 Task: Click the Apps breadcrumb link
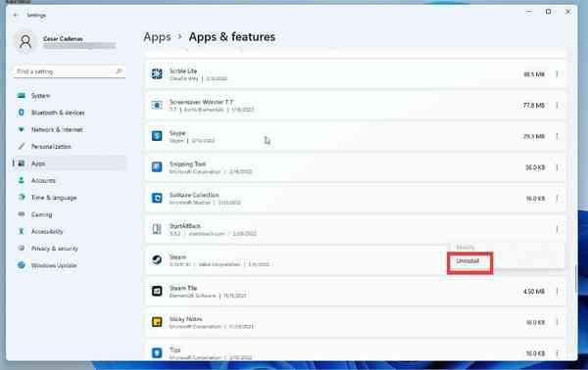(157, 37)
